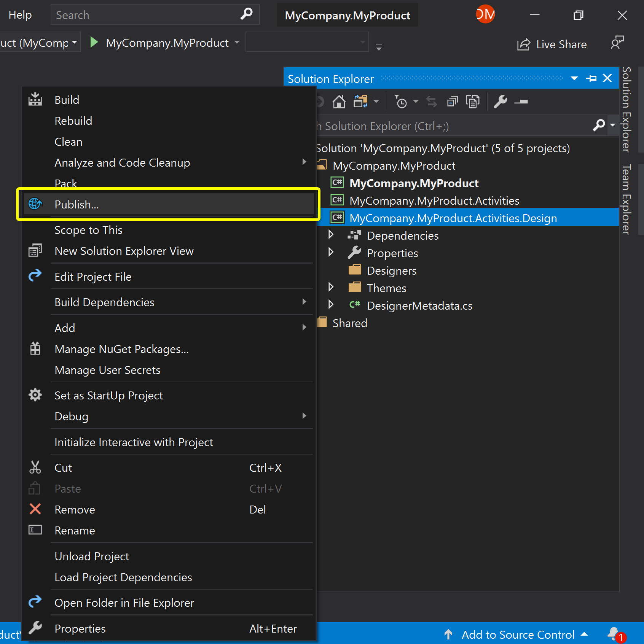Toggle Preview Selected Items in Solution Explorer toolbar
This screenshot has width=644, height=644.
[521, 102]
